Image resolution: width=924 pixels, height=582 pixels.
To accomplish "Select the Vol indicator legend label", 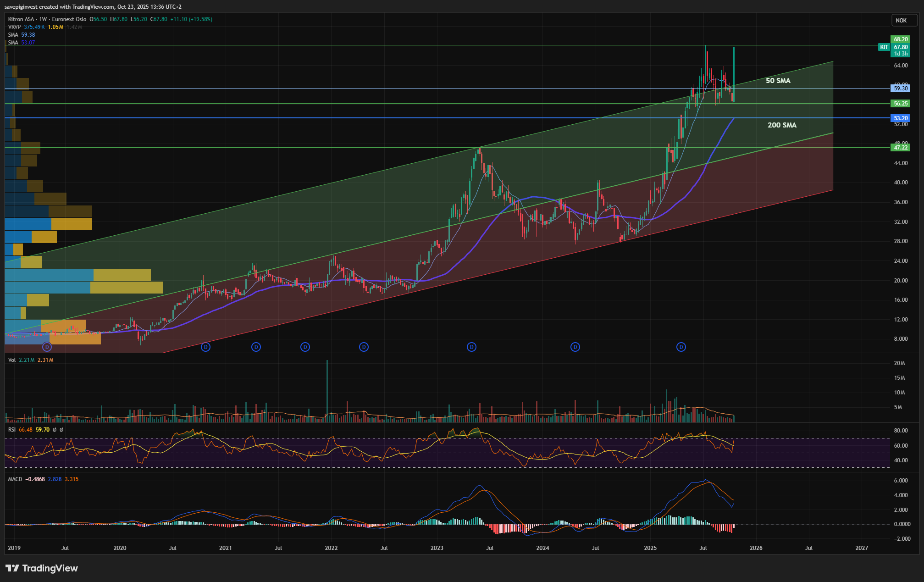I will click(12, 360).
